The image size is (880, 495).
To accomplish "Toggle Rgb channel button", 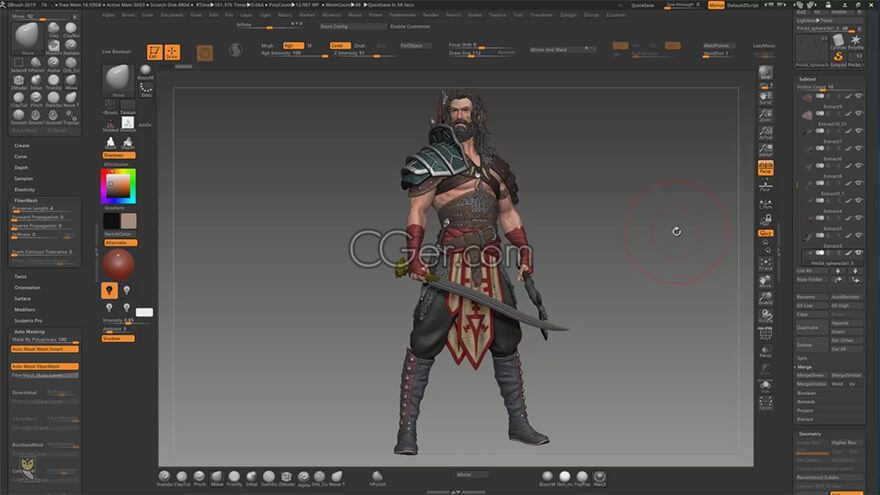I will coord(293,45).
